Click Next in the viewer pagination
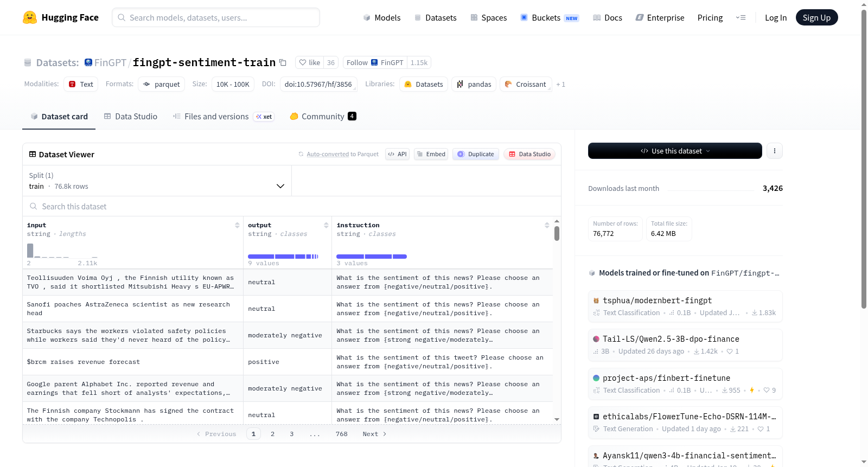Screen dimensions: 868x467 [x=374, y=434]
